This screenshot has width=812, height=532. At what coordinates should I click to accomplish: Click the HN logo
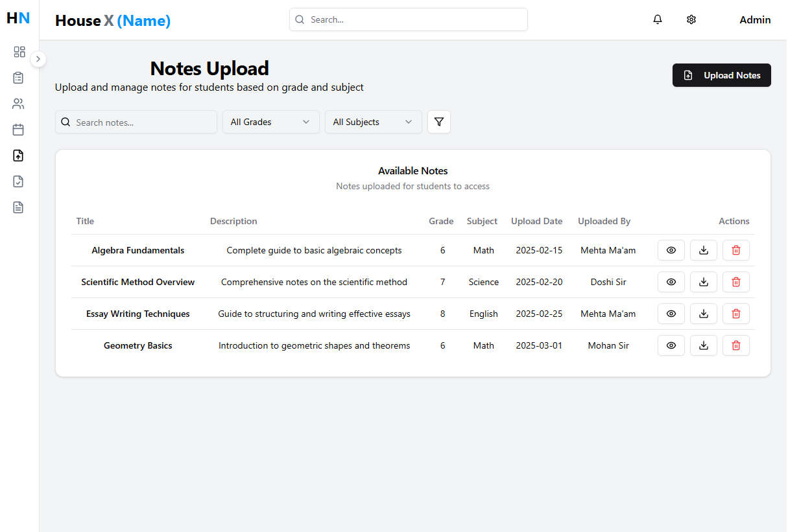click(18, 18)
